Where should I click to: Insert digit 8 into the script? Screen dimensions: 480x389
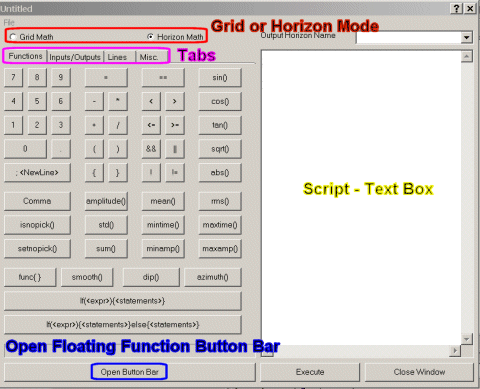point(37,77)
